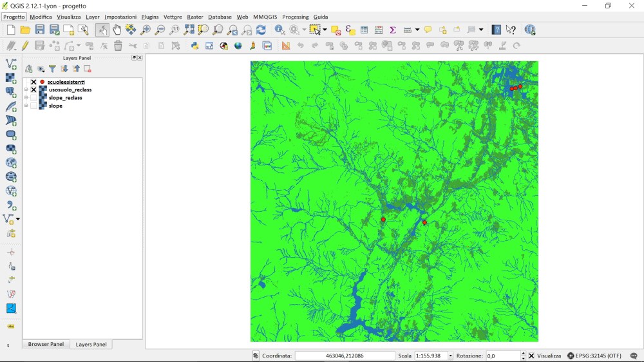Open the attribute table icon
The width and height of the screenshot is (644, 362).
364,30
